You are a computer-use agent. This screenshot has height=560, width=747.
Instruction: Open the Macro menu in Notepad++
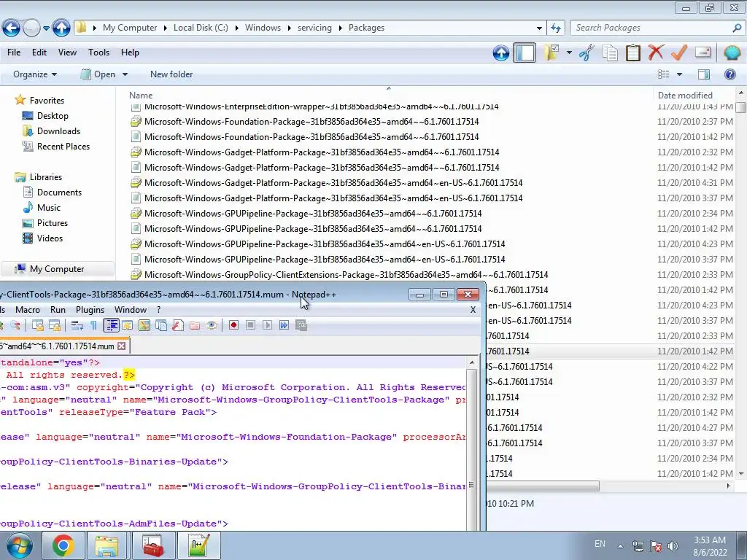(x=28, y=309)
